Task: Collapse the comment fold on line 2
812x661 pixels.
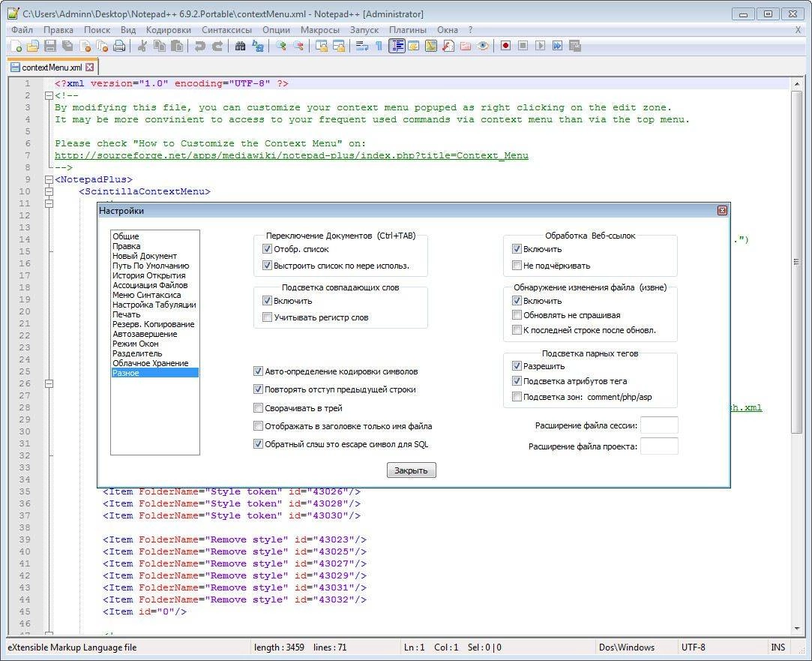Action: [49, 95]
